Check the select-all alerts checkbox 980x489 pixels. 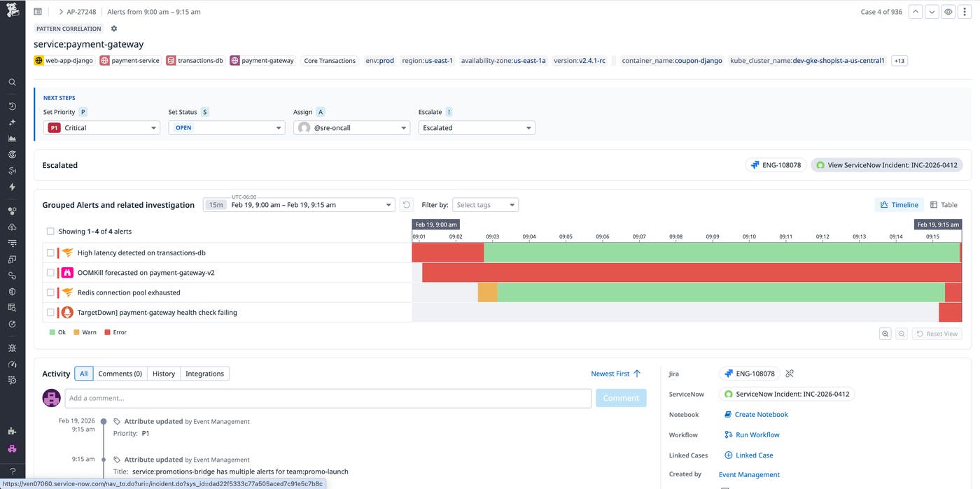click(50, 231)
